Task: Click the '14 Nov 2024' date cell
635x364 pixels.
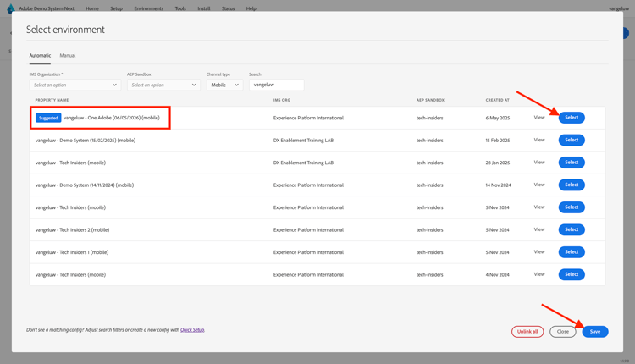Action: (x=498, y=185)
